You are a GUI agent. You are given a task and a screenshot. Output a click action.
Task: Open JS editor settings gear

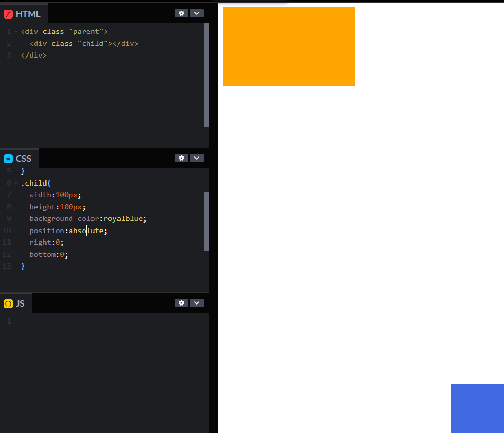(x=181, y=303)
